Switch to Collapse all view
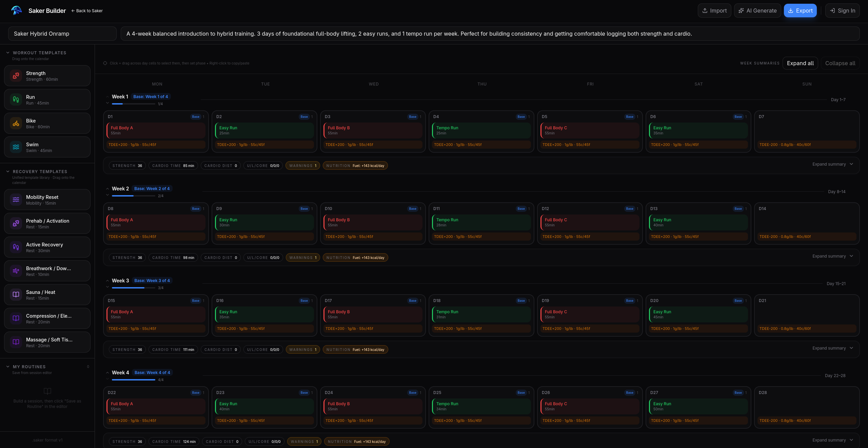This screenshot has width=868, height=448. click(x=840, y=63)
